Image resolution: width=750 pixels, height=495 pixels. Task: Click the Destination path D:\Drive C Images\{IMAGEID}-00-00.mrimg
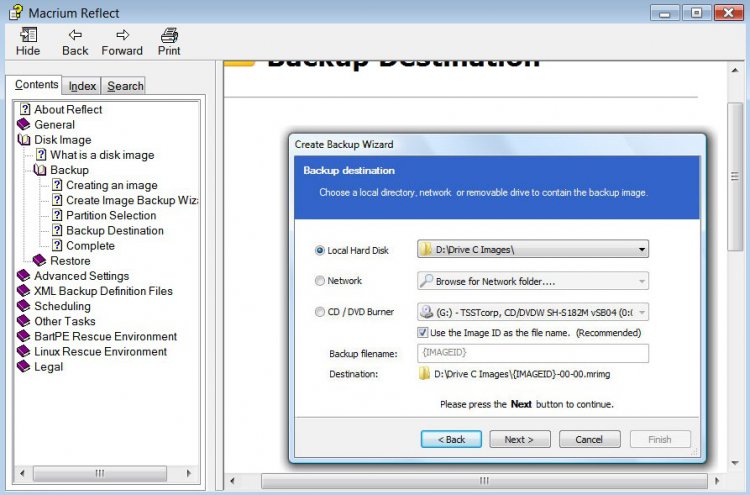522,374
